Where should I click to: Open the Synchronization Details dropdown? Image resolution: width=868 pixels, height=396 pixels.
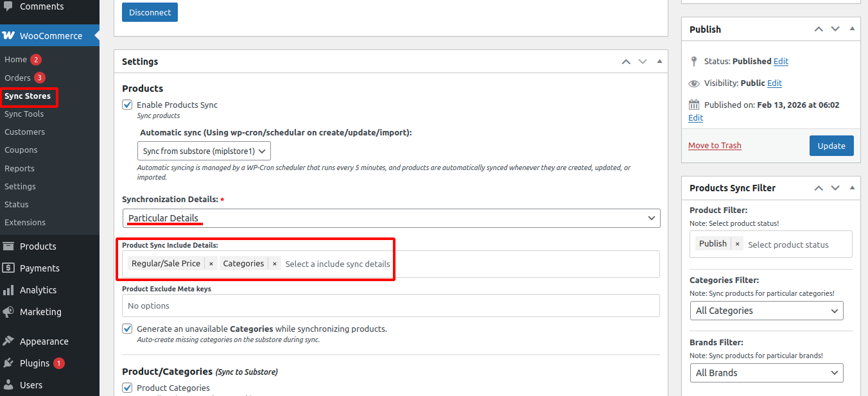390,218
